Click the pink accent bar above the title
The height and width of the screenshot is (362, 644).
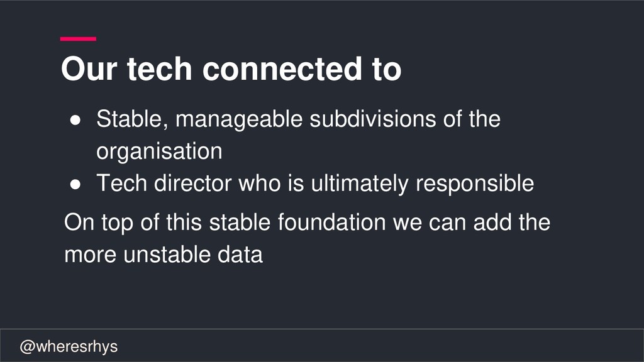point(78,39)
